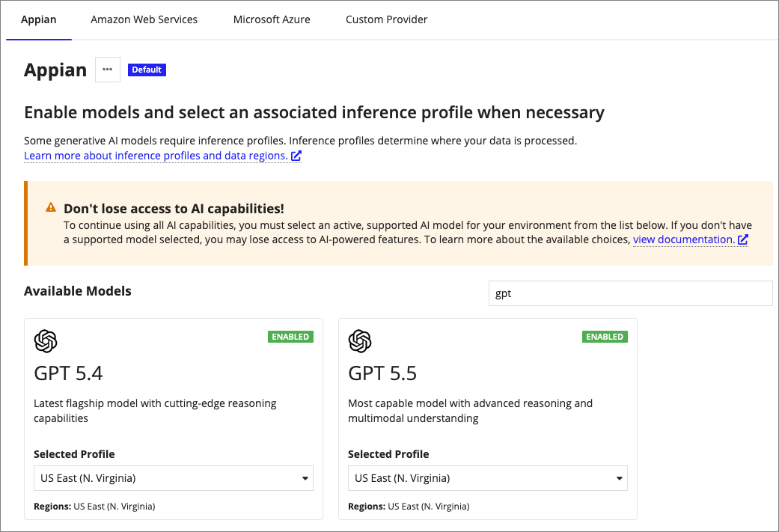Viewport: 779px width, 532px height.
Task: Click the orange warning triangle icon
Action: [x=51, y=207]
